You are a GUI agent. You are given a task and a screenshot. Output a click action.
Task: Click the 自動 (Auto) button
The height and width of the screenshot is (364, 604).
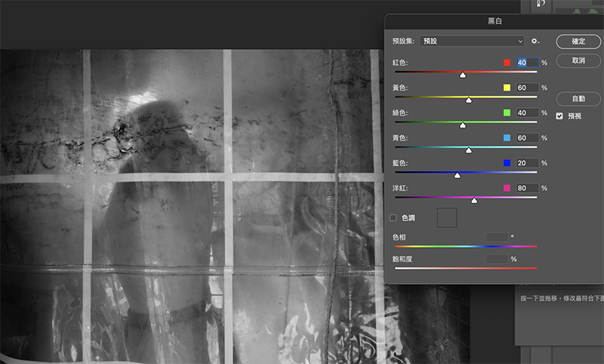tap(578, 99)
